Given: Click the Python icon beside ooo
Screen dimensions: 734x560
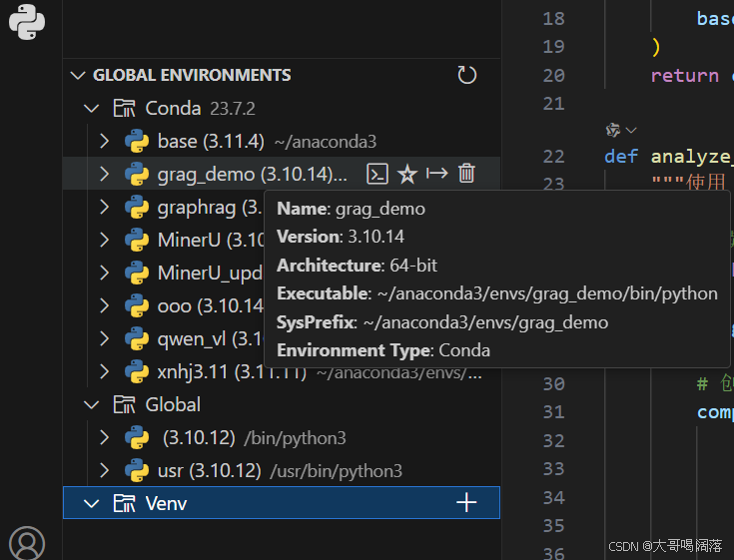Looking at the screenshot, I should point(137,306).
